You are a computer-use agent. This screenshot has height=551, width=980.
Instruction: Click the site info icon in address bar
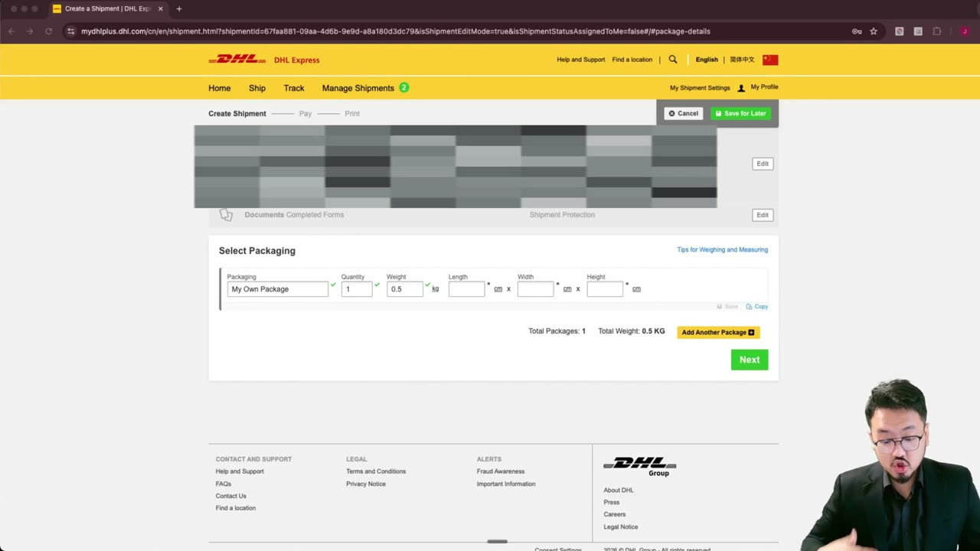tap(71, 31)
